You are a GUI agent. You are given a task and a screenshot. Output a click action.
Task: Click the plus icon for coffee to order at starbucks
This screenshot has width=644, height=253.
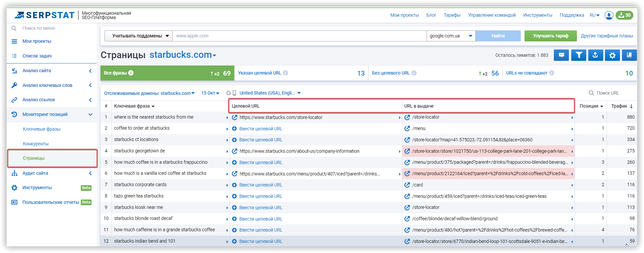click(x=234, y=129)
